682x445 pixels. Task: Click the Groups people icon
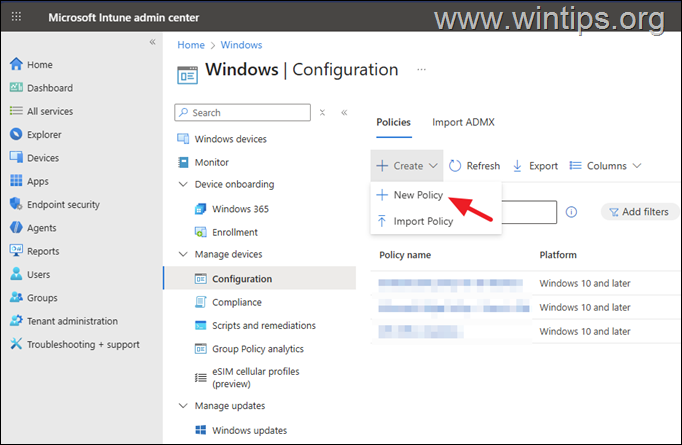click(x=16, y=298)
